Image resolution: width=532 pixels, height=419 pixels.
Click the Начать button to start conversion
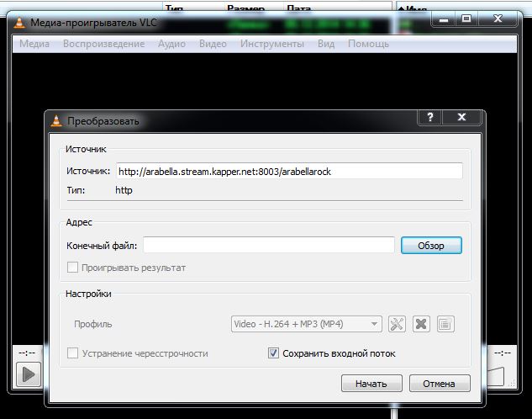[x=371, y=384]
